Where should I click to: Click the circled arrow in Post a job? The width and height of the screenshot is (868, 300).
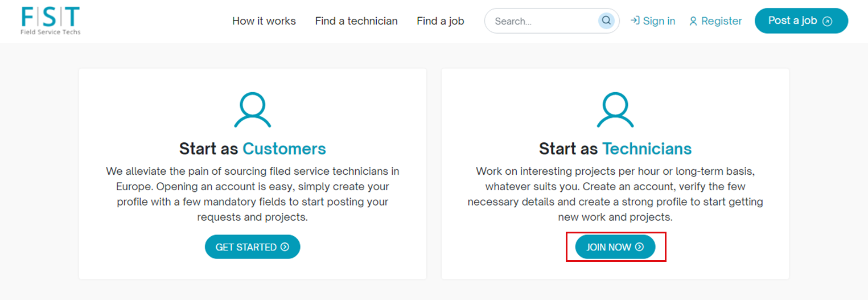828,22
